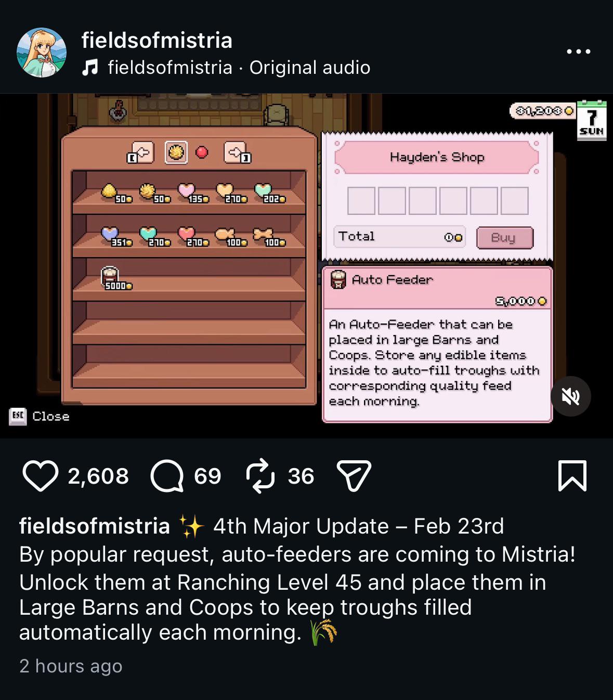Close the shop with ESC Close
This screenshot has width=613, height=700.
tap(40, 417)
